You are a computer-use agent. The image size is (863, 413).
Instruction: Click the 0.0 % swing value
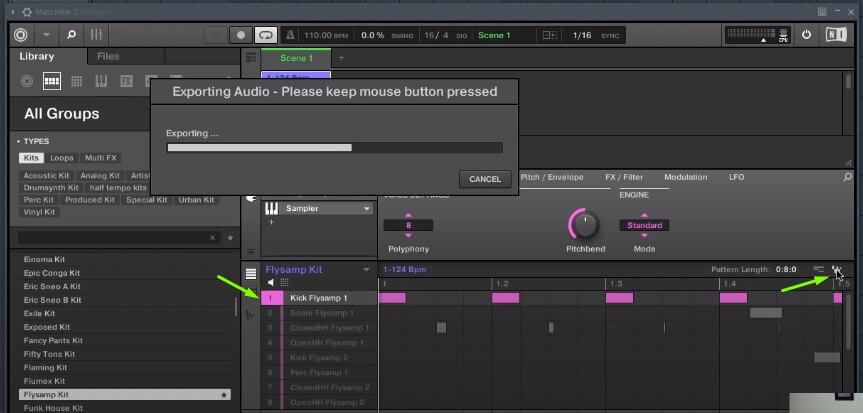[x=373, y=35]
